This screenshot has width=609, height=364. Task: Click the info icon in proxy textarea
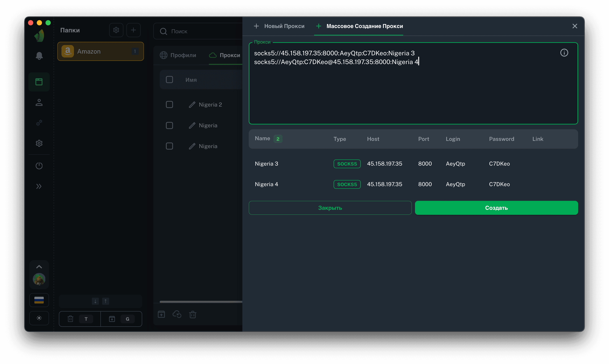[x=564, y=53]
